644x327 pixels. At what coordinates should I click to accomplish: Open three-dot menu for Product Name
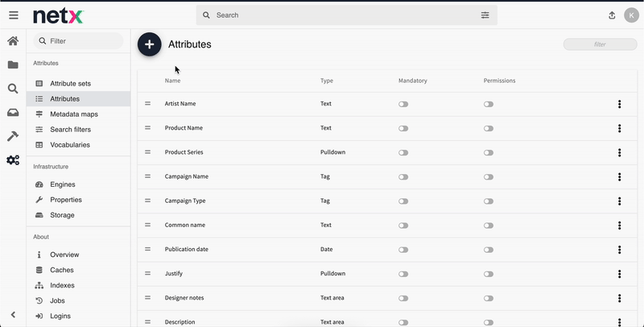[x=619, y=128]
